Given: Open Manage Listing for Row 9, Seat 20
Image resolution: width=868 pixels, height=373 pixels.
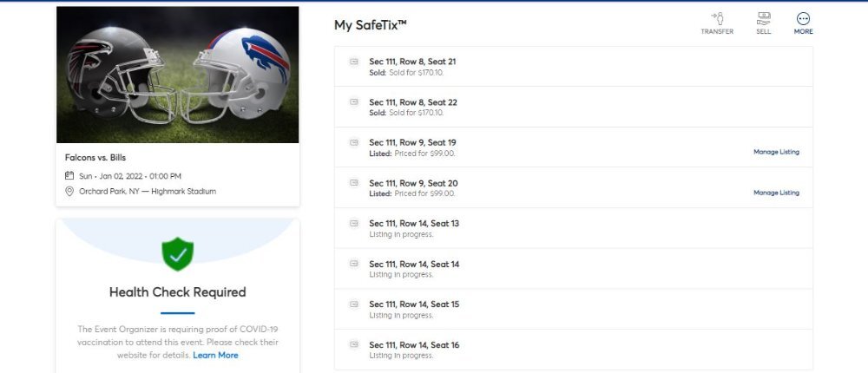Looking at the screenshot, I should coord(776,193).
